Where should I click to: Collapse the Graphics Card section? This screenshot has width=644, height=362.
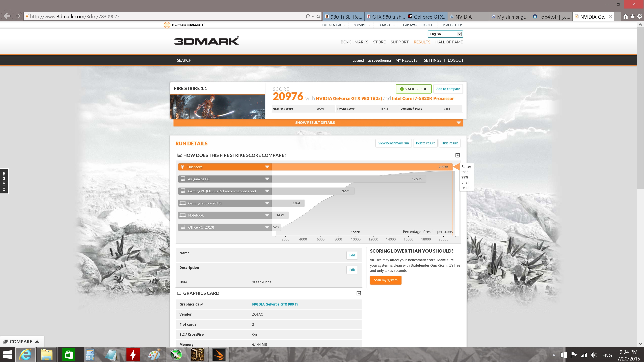tap(359, 293)
